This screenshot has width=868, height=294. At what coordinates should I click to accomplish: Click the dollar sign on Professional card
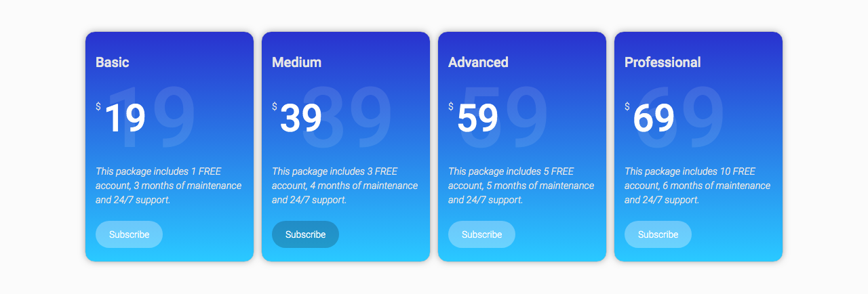[627, 106]
